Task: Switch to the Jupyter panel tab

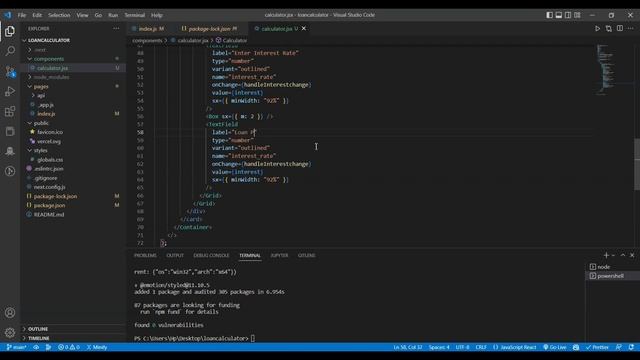Action: (x=279, y=255)
